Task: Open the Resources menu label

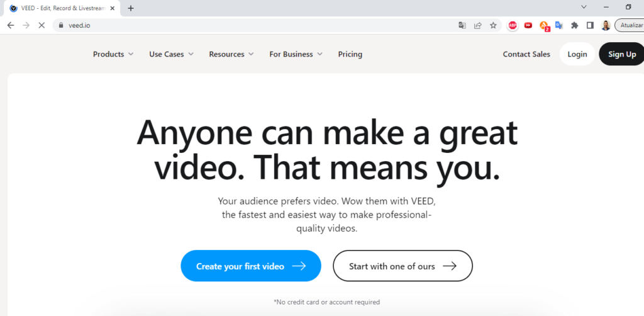Action: (x=226, y=54)
